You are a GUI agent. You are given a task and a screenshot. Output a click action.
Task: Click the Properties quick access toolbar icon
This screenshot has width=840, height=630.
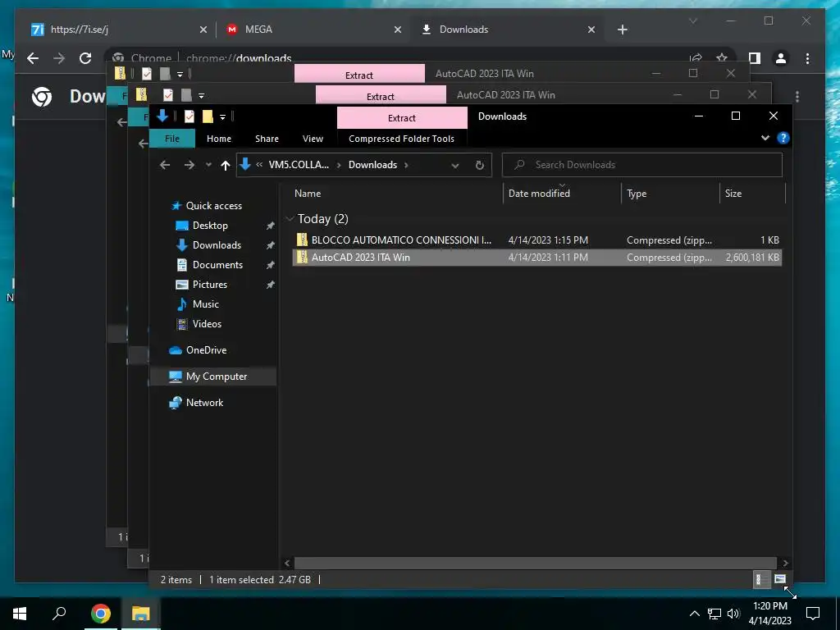189,116
